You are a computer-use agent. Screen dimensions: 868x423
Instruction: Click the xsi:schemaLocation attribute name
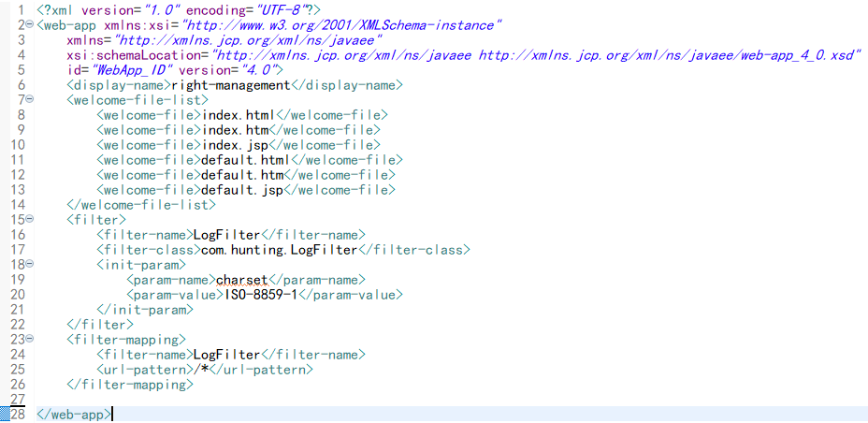pyautogui.click(x=133, y=55)
